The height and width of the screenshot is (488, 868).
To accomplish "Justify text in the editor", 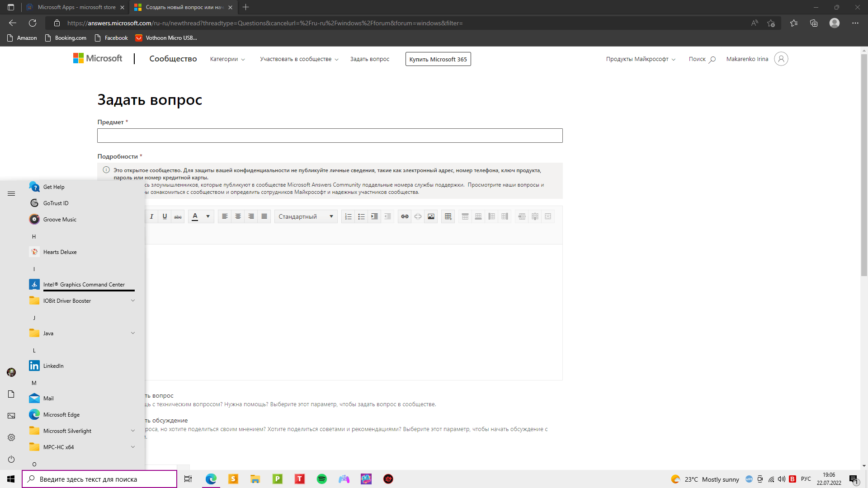I will [264, 216].
